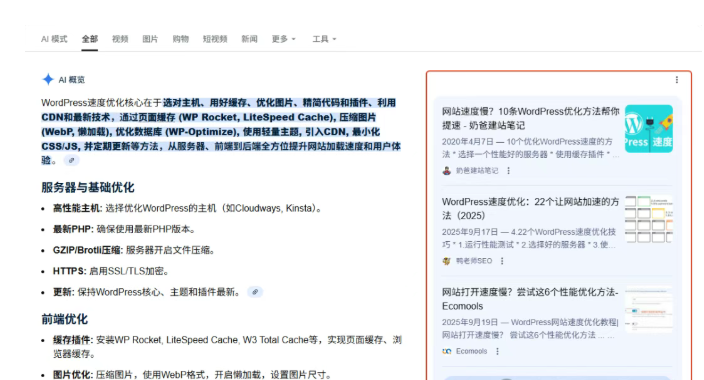Click the 服务器与基础优化 heading

click(88, 187)
